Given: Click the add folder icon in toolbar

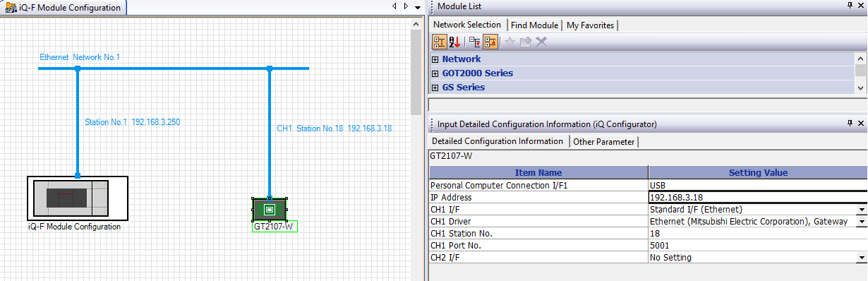Looking at the screenshot, I should [526, 42].
